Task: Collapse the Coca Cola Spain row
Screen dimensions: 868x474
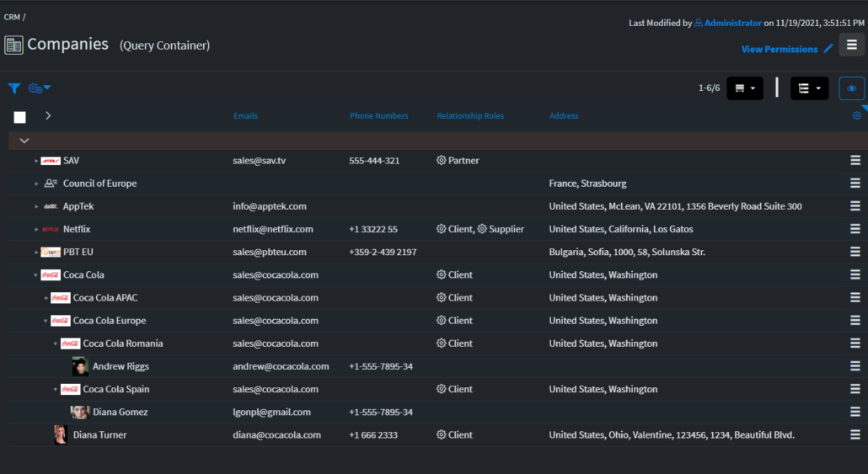Action: [56, 389]
